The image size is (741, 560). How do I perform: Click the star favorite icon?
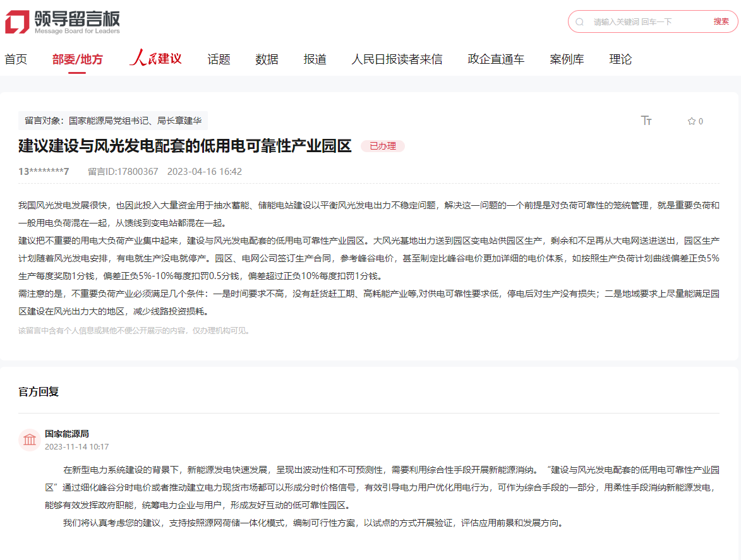coord(691,121)
